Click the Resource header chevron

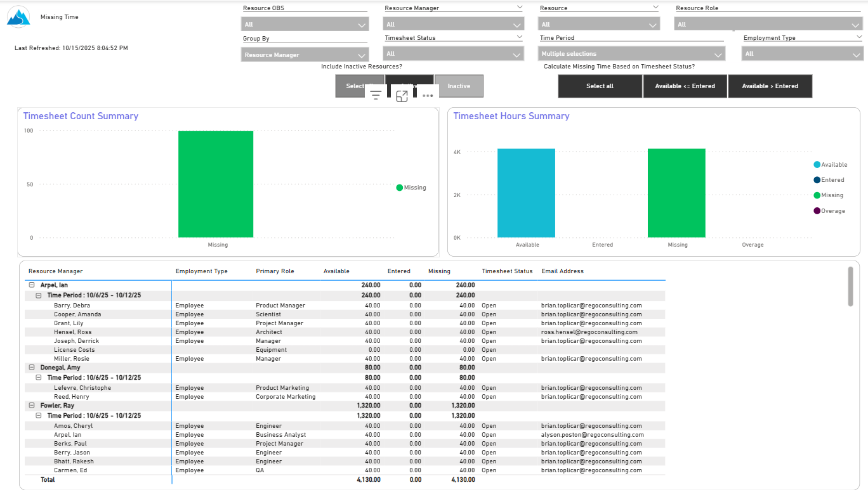click(x=655, y=8)
